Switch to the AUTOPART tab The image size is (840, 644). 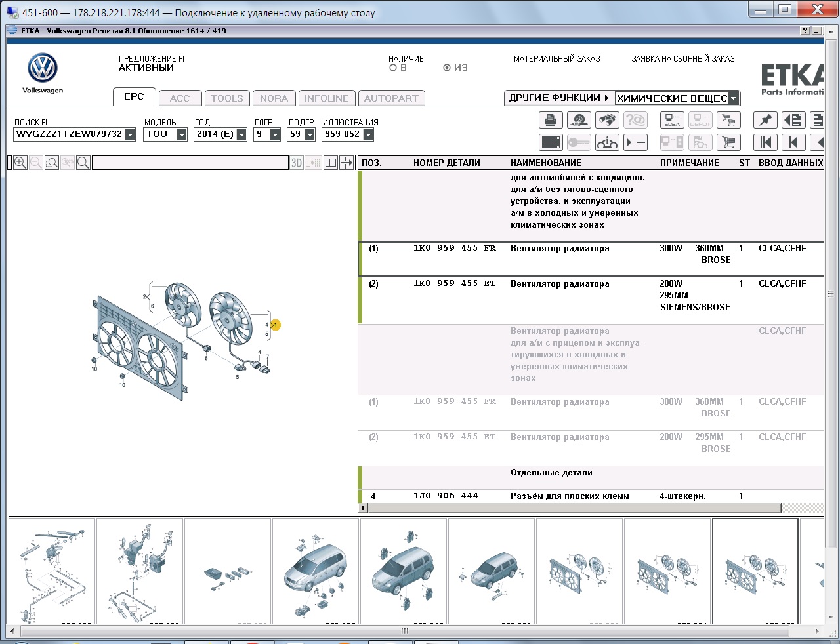tap(391, 98)
